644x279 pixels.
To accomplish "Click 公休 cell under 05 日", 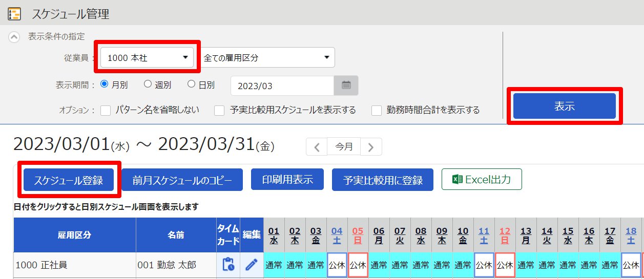I will pos(358,265).
